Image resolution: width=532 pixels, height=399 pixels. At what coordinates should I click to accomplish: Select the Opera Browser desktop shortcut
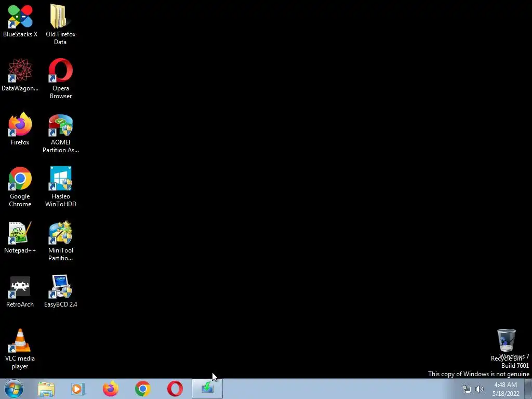[x=60, y=78]
